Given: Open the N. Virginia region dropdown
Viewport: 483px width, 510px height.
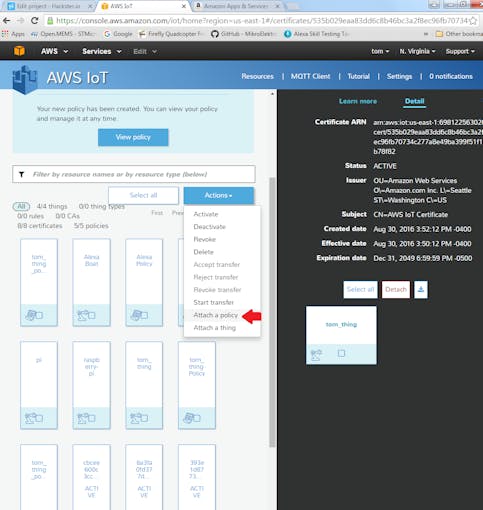Looking at the screenshot, I should click(417, 51).
